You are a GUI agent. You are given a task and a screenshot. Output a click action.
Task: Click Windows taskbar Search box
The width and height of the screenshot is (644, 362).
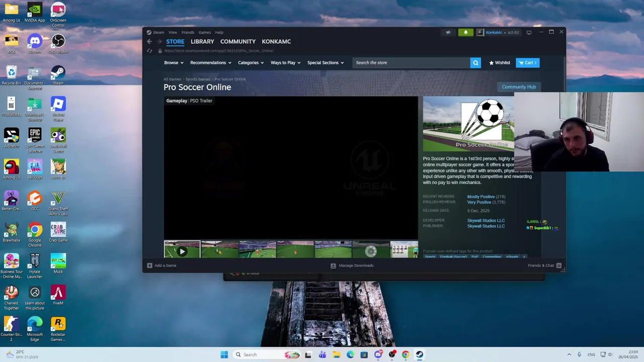pyautogui.click(x=267, y=354)
